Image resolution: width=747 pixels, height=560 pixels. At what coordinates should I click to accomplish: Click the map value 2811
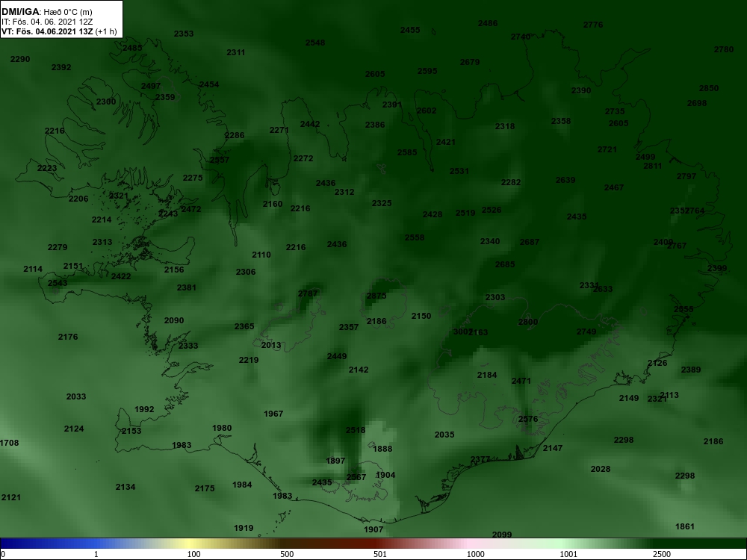(x=652, y=167)
